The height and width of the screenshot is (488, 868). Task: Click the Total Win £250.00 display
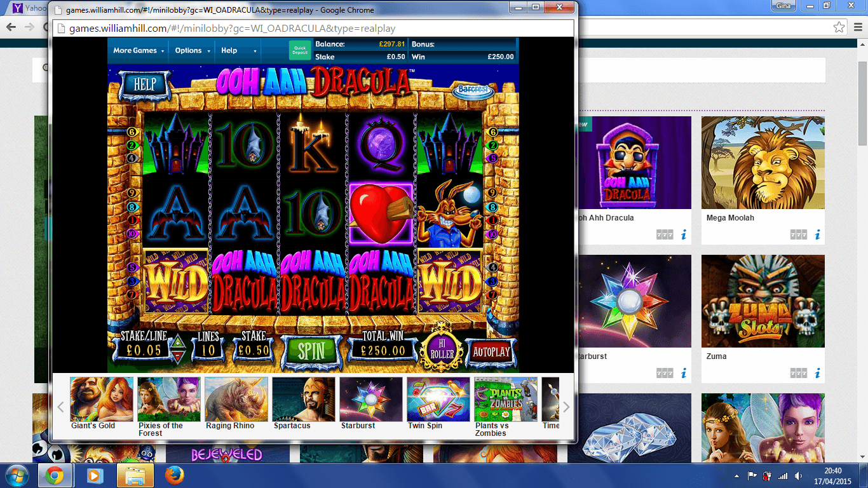click(x=383, y=350)
